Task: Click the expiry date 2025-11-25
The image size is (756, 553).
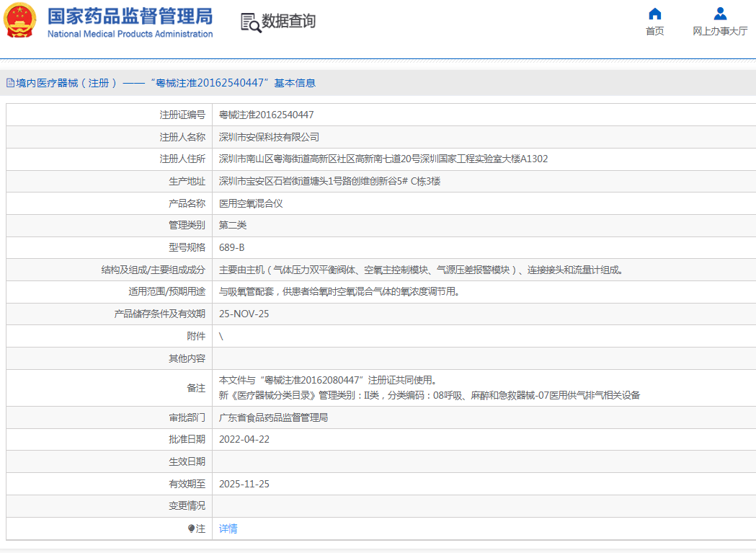Action: (x=244, y=484)
